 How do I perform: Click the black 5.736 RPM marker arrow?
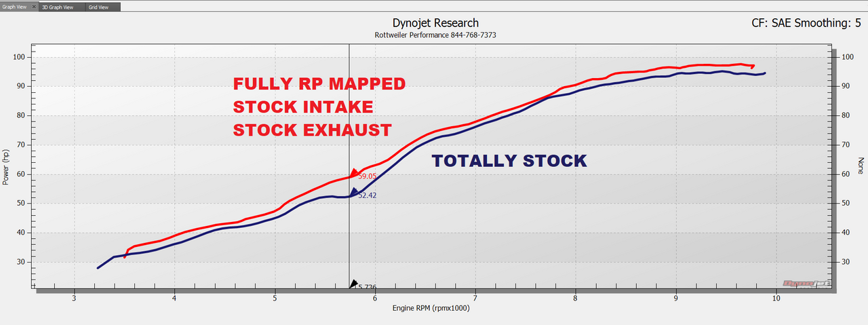pyautogui.click(x=353, y=284)
